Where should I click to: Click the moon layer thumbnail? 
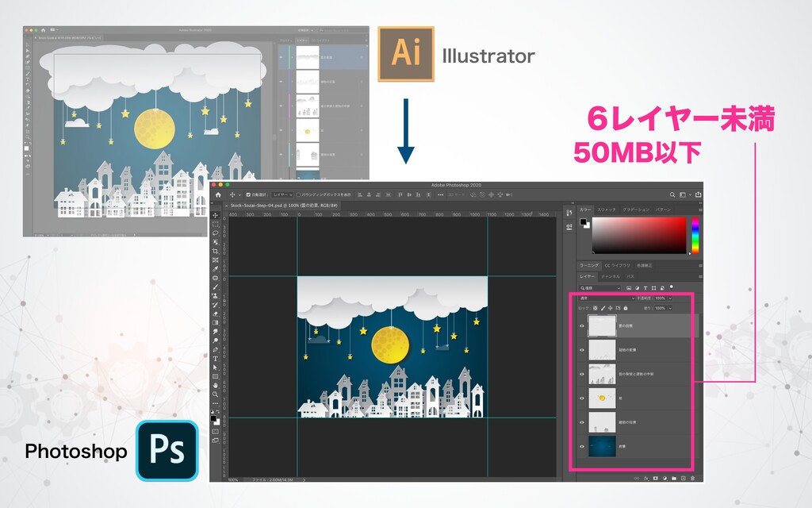tap(603, 398)
